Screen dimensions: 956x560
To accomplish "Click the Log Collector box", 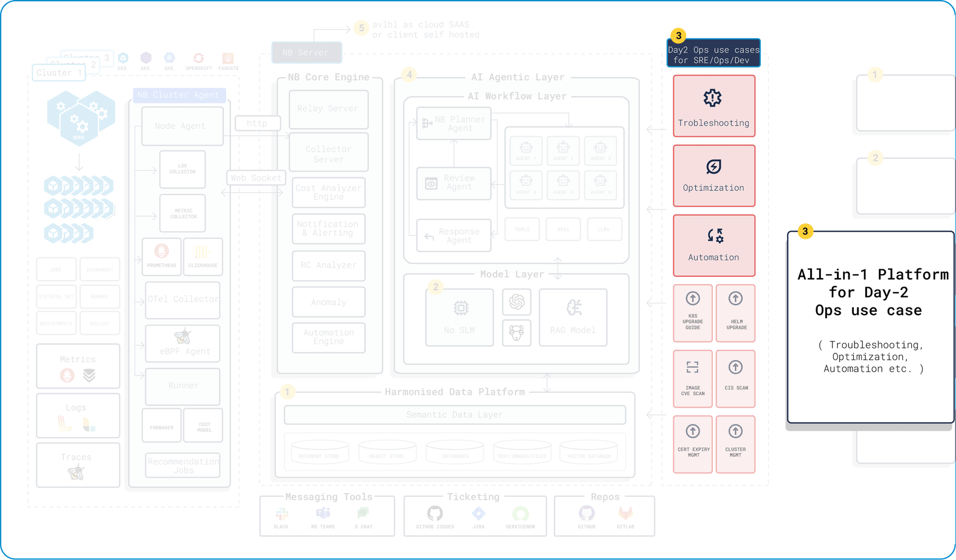I will click(182, 170).
